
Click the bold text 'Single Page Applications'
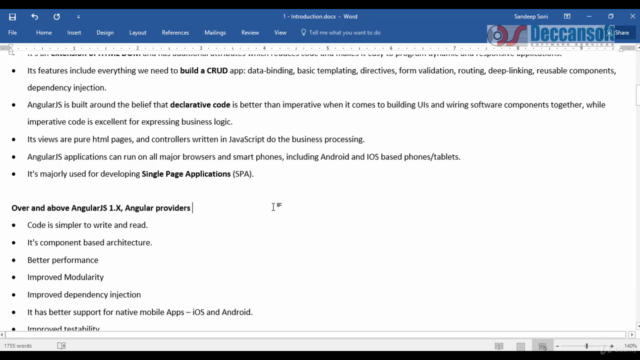click(186, 174)
